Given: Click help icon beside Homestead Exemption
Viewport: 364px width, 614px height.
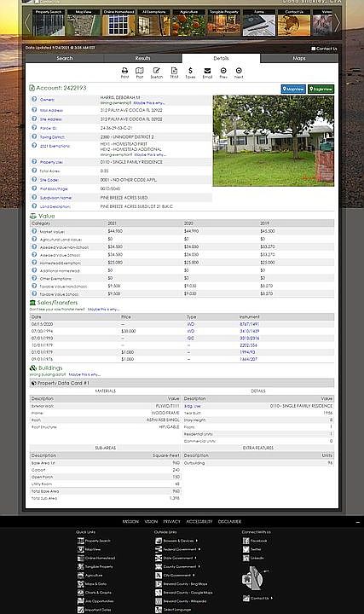Looking at the screenshot, I should click(x=34, y=263).
